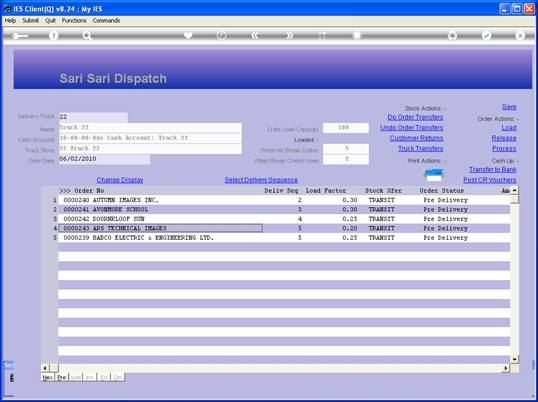Click the Post CR Vouchers link
Screen dimensions: 538x402
(490, 180)
